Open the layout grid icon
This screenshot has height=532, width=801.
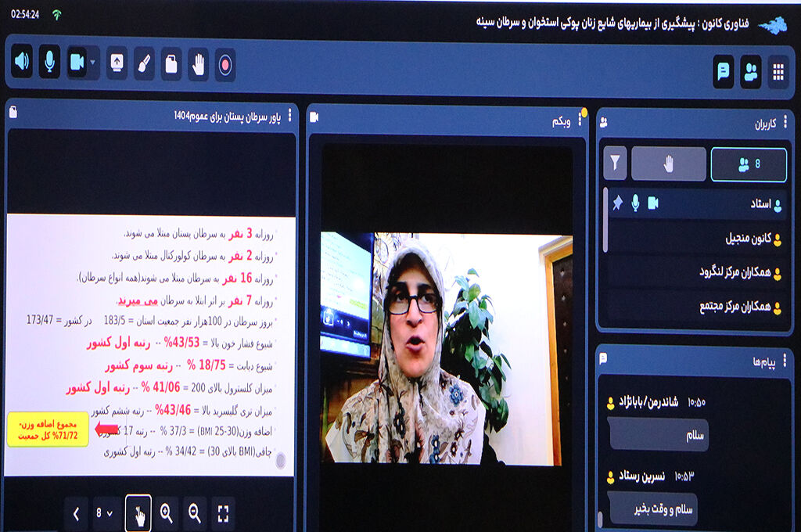point(778,72)
